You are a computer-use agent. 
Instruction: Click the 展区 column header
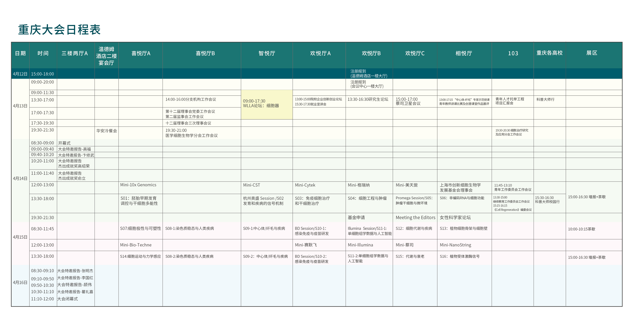(592, 53)
